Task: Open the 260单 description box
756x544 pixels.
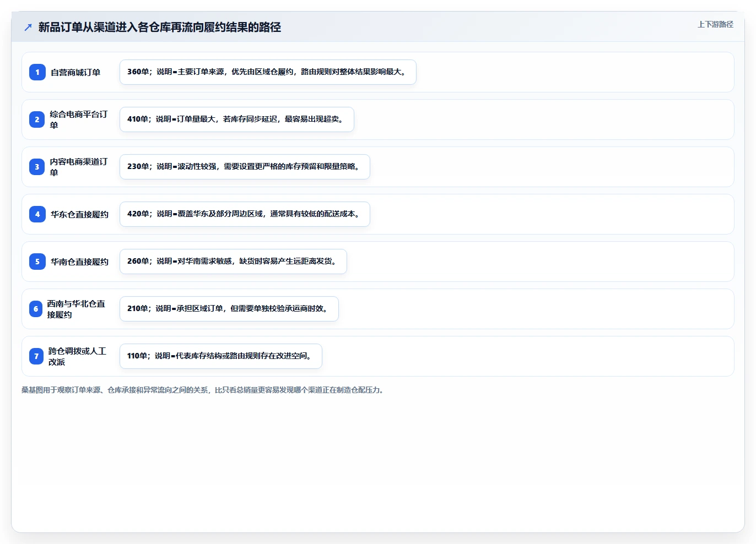Action: 233,262
